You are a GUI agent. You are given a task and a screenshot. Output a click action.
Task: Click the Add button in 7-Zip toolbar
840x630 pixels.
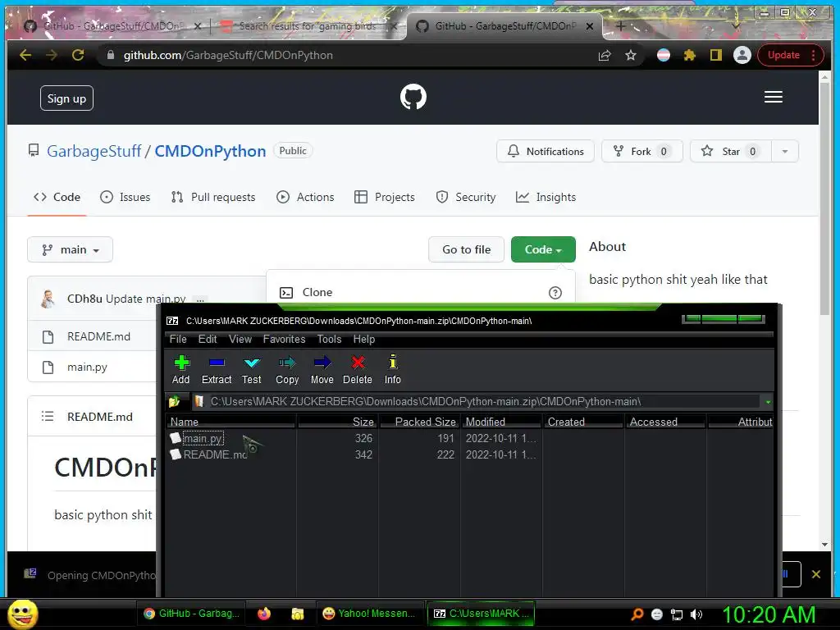pyautogui.click(x=181, y=370)
